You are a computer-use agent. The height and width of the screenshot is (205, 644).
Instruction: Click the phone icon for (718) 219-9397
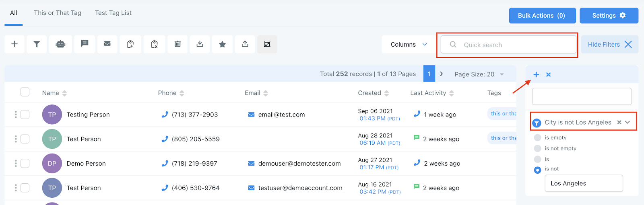(165, 164)
